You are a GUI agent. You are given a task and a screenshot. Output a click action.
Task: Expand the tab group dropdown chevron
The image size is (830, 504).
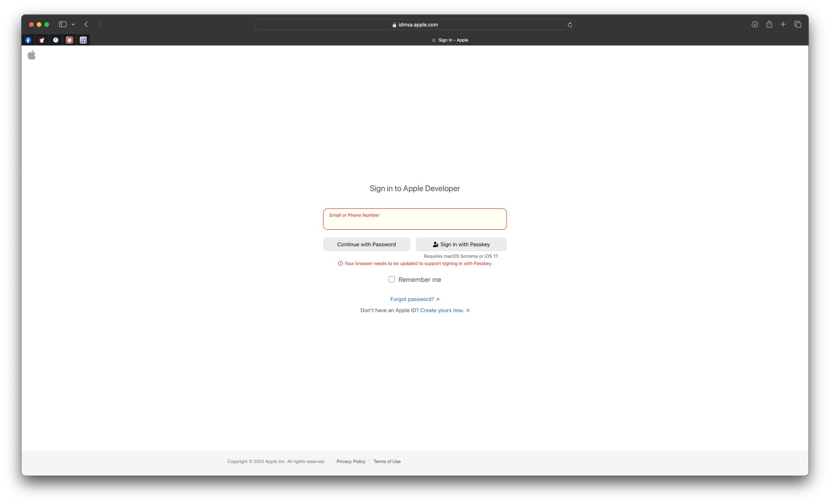point(73,24)
